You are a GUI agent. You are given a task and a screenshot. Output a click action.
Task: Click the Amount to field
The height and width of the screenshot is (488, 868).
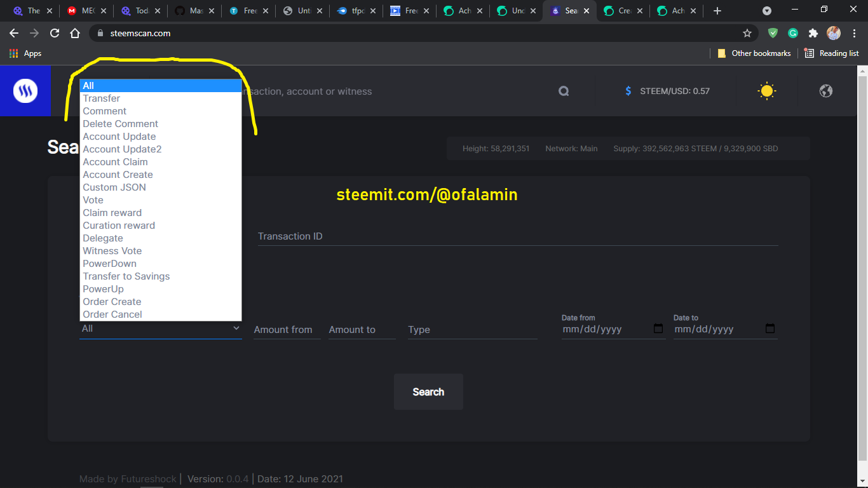tap(362, 330)
